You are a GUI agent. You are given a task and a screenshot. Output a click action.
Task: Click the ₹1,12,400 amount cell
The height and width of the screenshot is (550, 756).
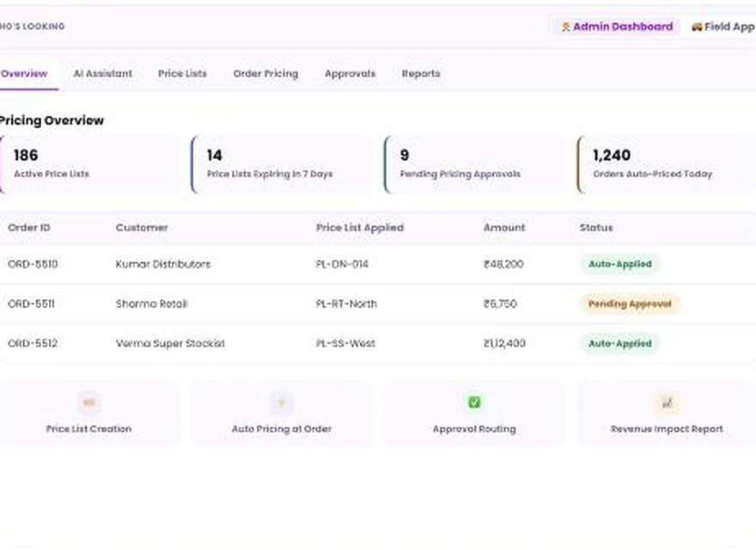click(505, 344)
